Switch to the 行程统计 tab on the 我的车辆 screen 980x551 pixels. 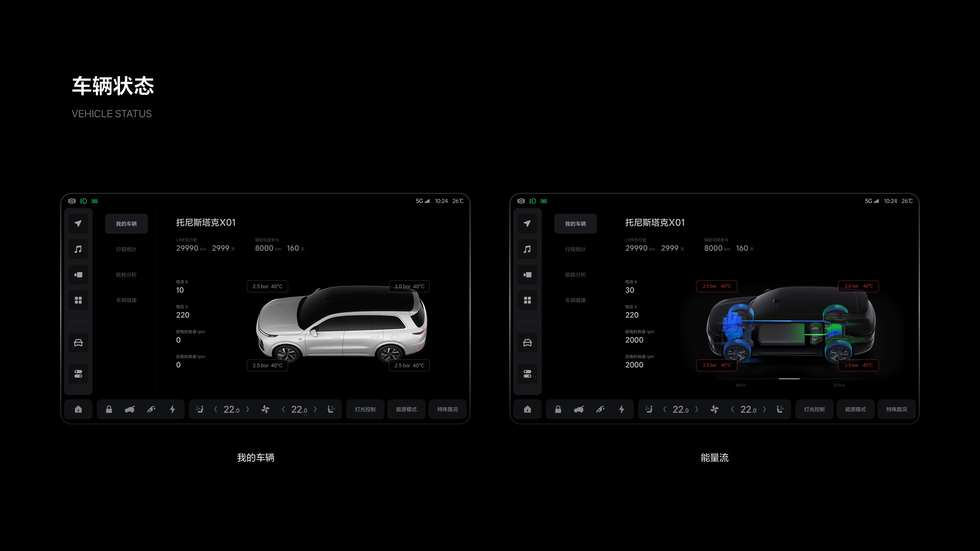[x=126, y=249]
